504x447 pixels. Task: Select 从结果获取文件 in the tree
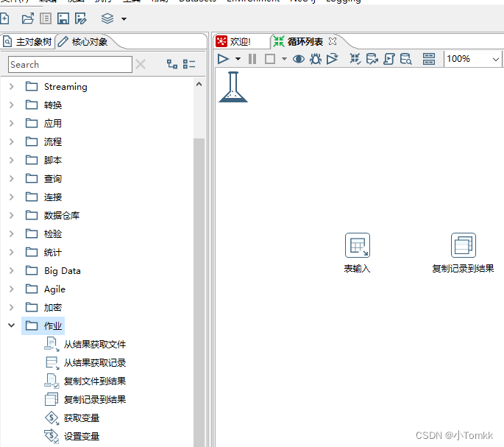click(94, 345)
